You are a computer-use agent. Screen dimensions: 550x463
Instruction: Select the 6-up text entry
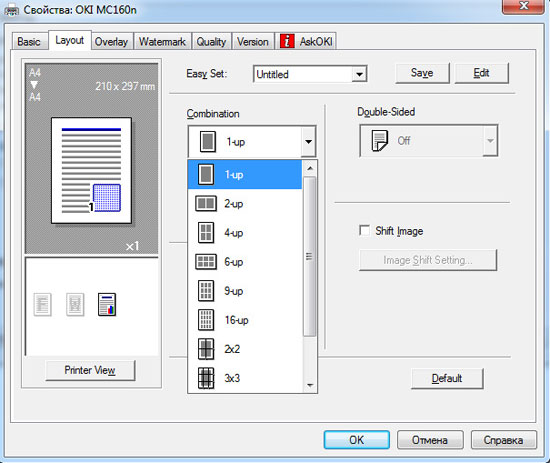(234, 262)
